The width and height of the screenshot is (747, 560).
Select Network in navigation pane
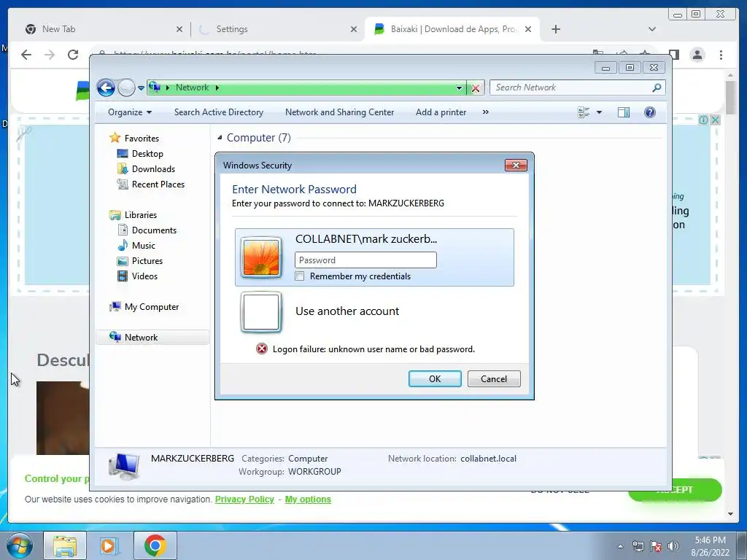pos(141,337)
